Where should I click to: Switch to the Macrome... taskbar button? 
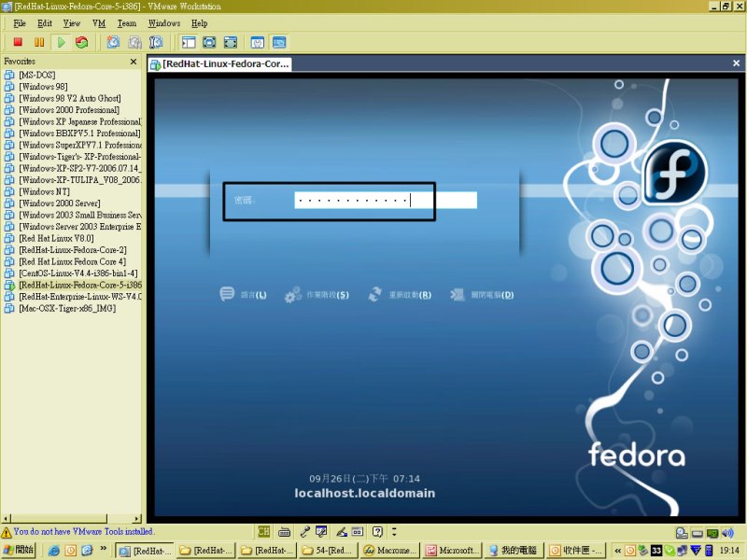[x=389, y=551]
